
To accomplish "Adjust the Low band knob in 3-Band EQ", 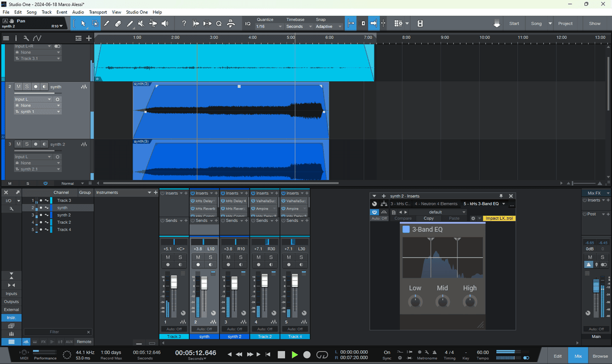I will 415,302.
